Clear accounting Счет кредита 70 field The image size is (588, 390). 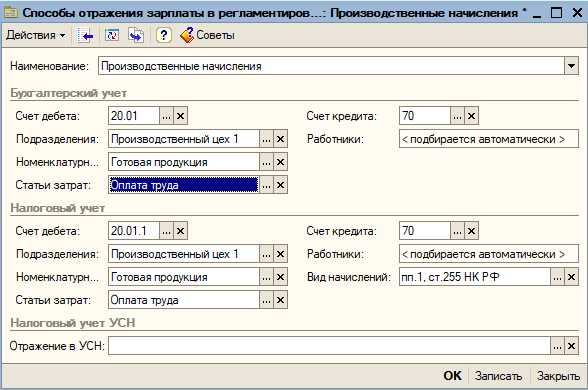coord(471,116)
